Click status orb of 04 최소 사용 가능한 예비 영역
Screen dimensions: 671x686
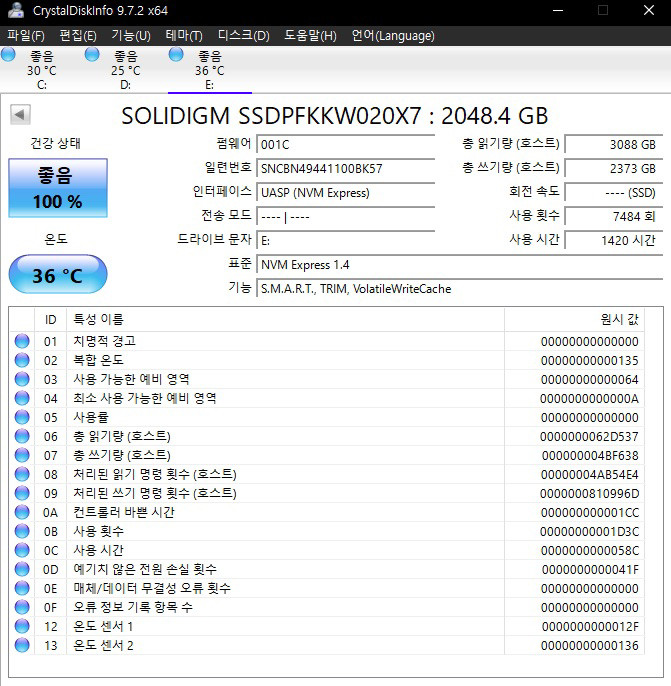pos(22,398)
